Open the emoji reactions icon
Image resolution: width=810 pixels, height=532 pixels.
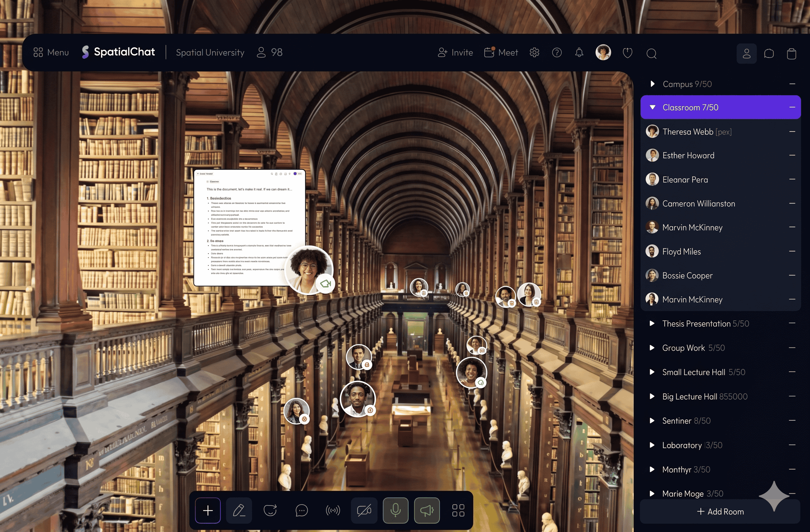coord(270,510)
